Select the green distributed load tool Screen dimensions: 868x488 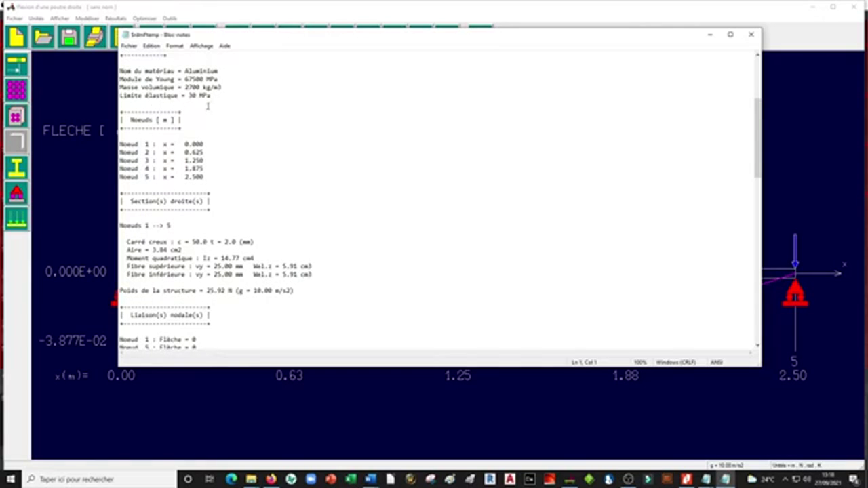click(16, 218)
